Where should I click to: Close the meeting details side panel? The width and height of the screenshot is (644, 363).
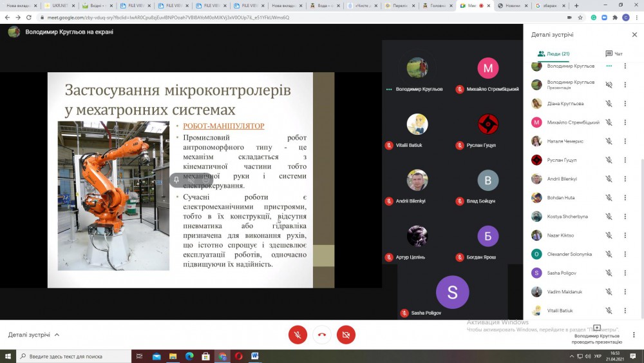(634, 35)
